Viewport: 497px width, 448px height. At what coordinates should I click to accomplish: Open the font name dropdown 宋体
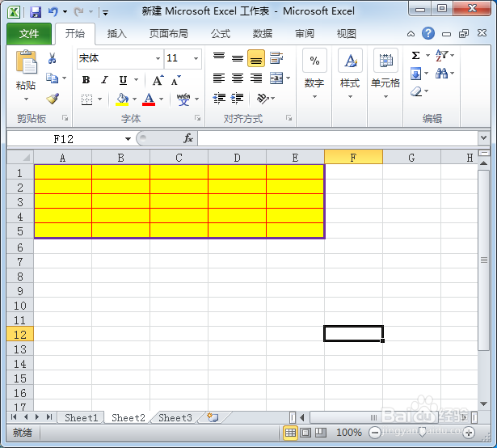pos(158,59)
